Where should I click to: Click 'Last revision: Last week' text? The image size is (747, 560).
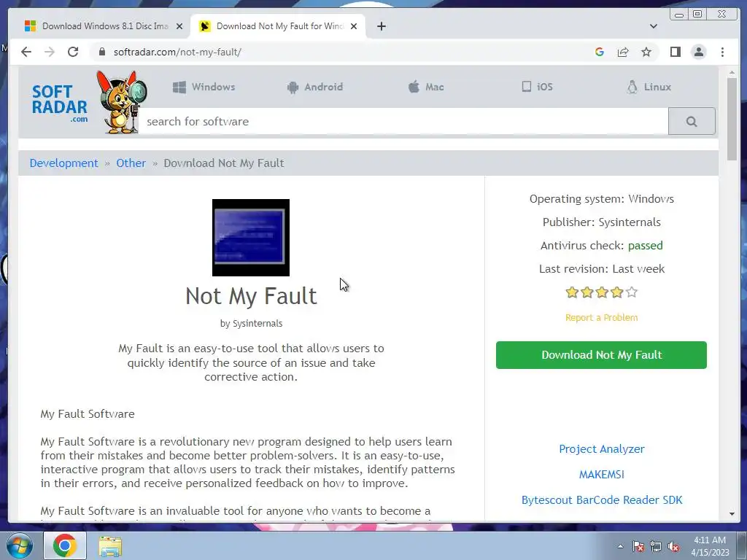(601, 269)
